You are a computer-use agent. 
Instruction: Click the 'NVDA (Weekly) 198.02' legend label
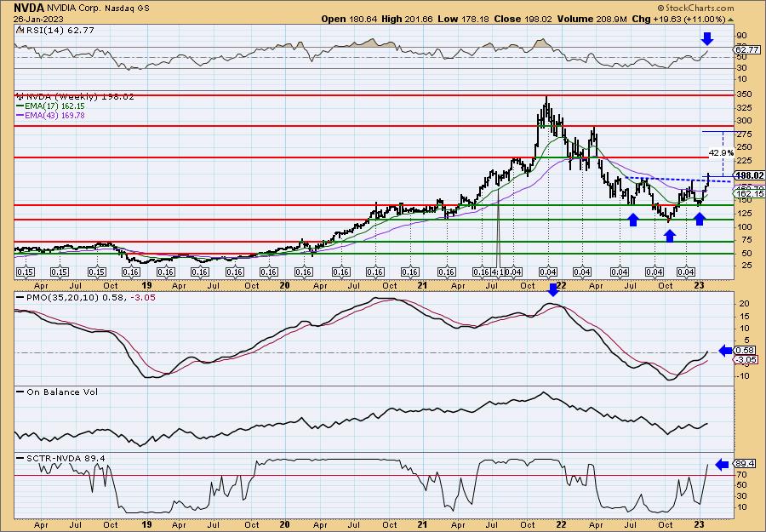pyautogui.click(x=81, y=97)
